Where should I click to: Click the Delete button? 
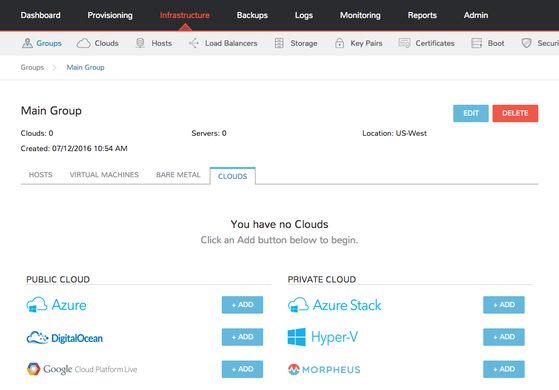(x=515, y=113)
